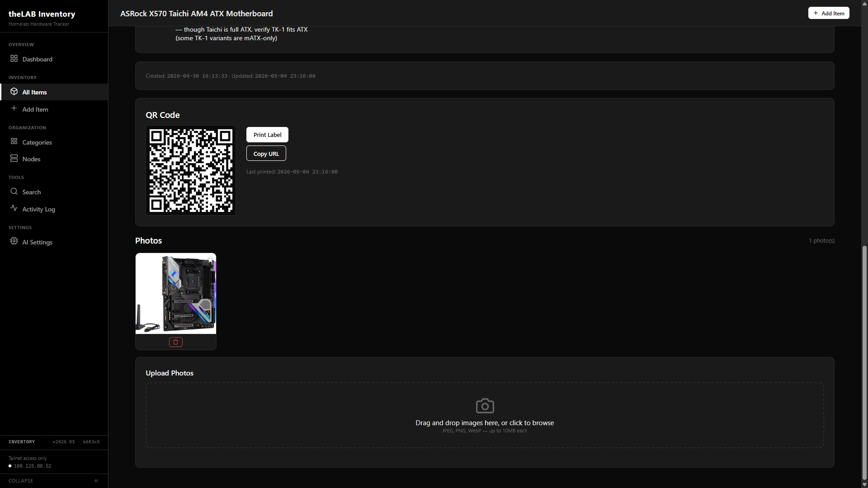
Task: Click the Activity Log pulse icon
Action: coord(14,208)
